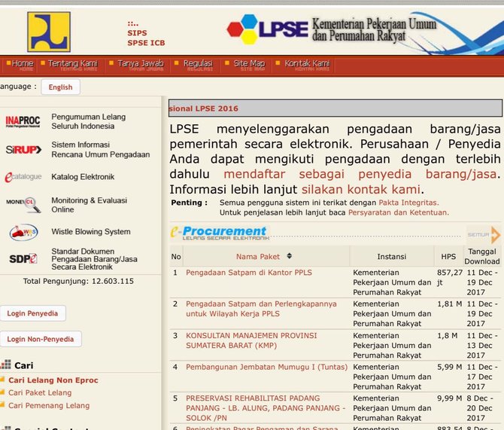Open the Pakta Integritas link
The image size is (504, 430).
click(408, 203)
